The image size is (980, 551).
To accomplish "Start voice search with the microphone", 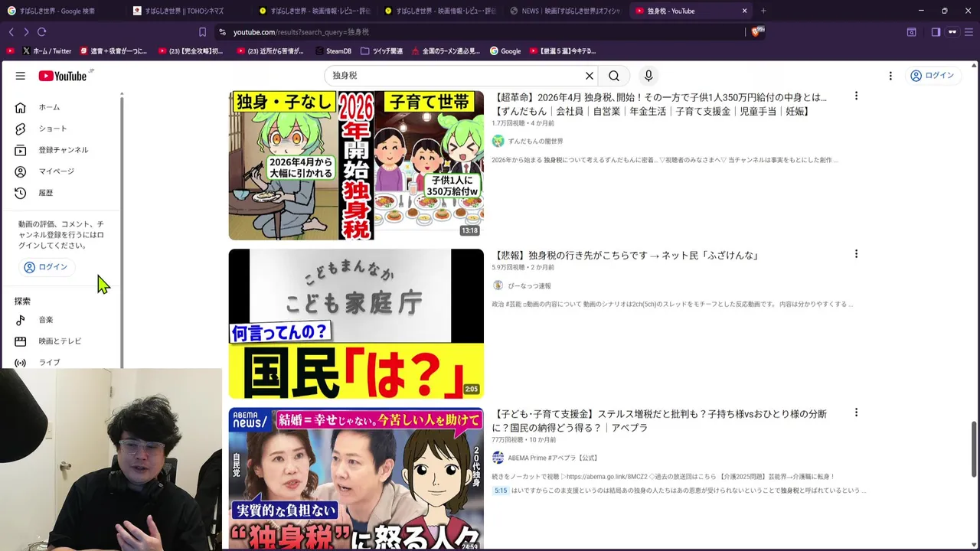I will tap(648, 76).
